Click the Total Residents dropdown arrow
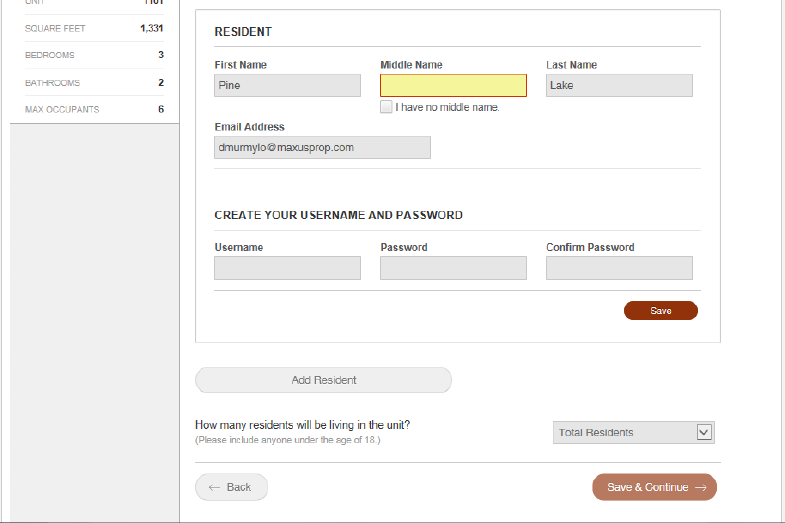 click(x=704, y=432)
